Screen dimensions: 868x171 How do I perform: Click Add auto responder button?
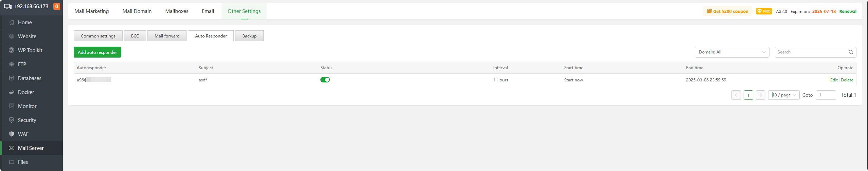click(97, 52)
